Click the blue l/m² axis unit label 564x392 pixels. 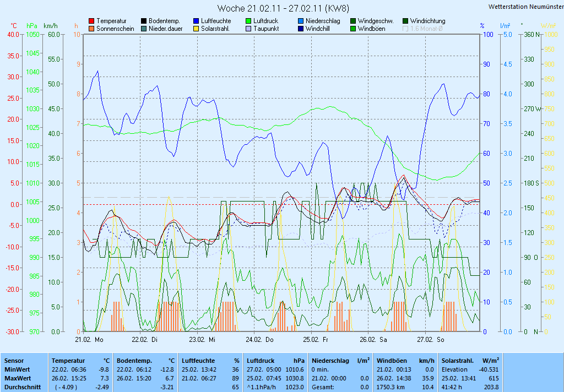coord(505,26)
